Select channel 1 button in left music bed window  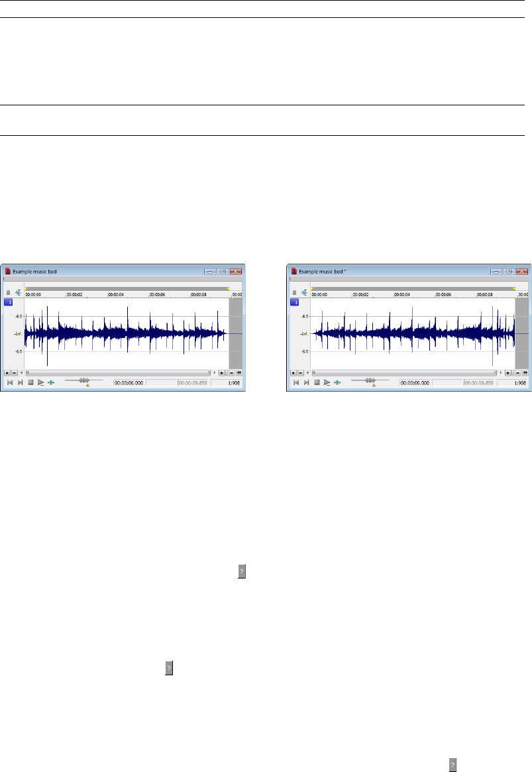(9, 302)
